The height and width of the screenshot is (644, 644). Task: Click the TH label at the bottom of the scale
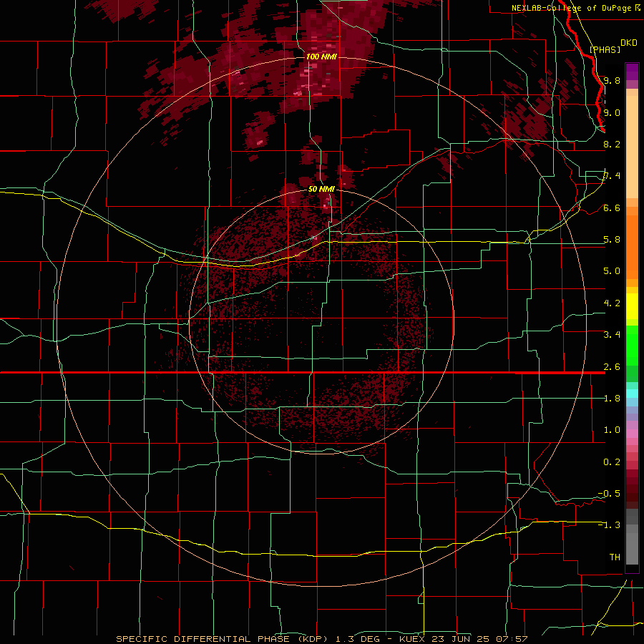tap(615, 557)
